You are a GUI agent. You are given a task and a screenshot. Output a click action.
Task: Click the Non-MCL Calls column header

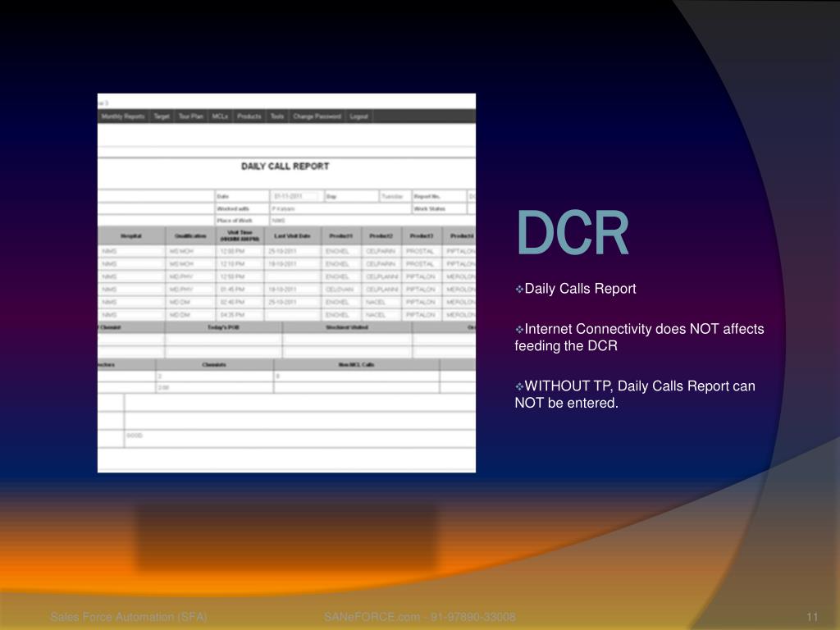pyautogui.click(x=356, y=365)
